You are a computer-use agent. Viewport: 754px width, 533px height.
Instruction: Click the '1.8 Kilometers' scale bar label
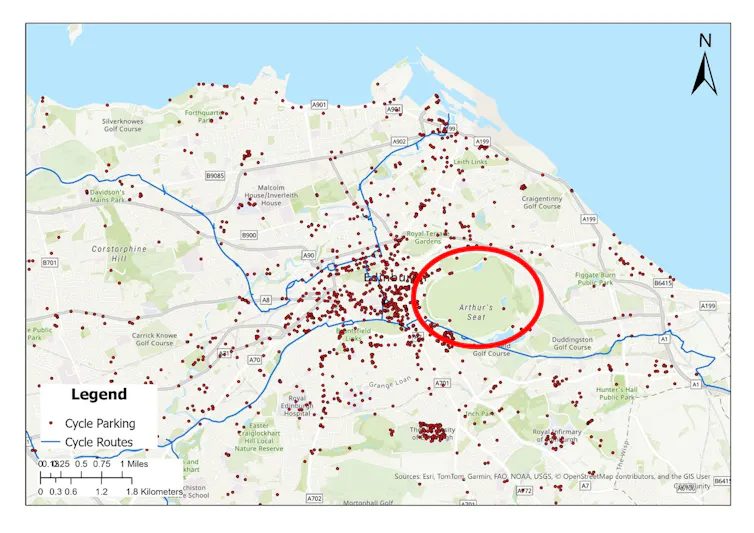tap(154, 492)
